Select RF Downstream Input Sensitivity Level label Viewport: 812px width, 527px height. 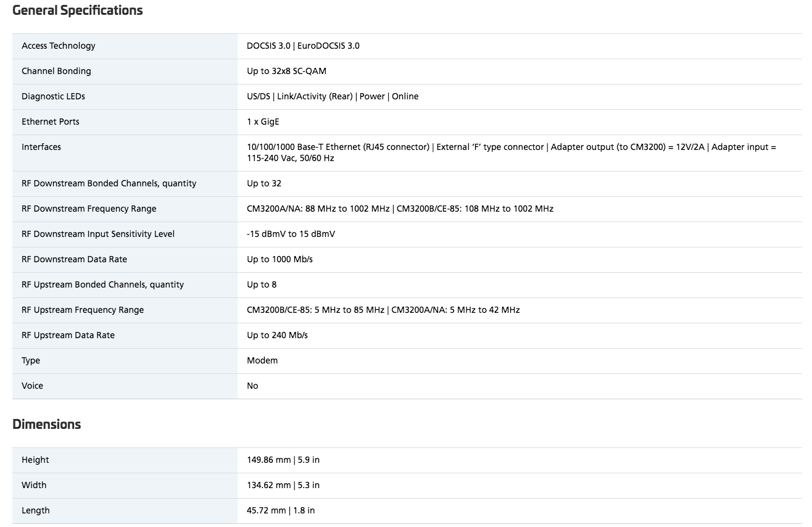[98, 234]
